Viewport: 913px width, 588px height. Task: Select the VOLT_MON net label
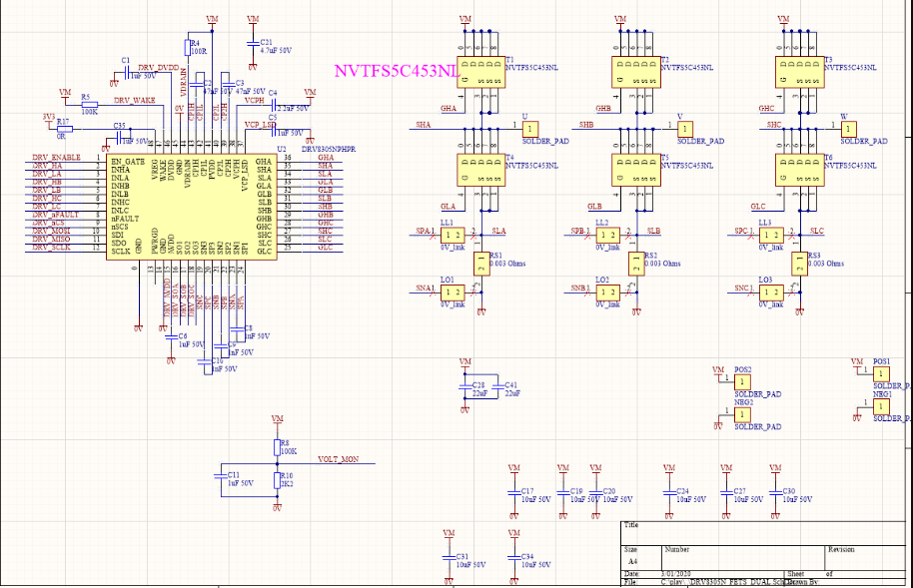339,459
